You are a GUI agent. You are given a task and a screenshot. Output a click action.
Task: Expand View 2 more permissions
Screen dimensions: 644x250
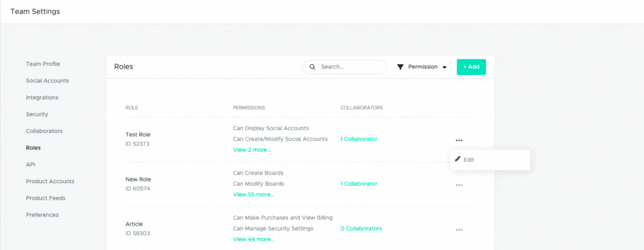252,150
